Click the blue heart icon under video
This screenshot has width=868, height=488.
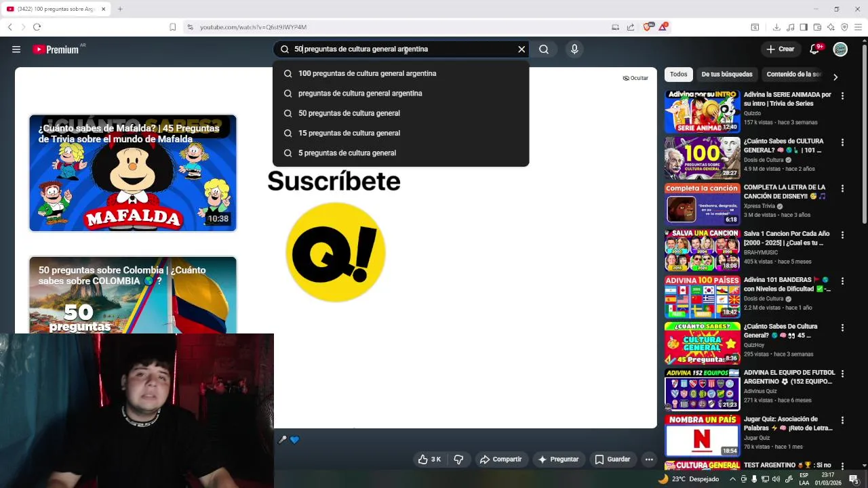click(294, 440)
